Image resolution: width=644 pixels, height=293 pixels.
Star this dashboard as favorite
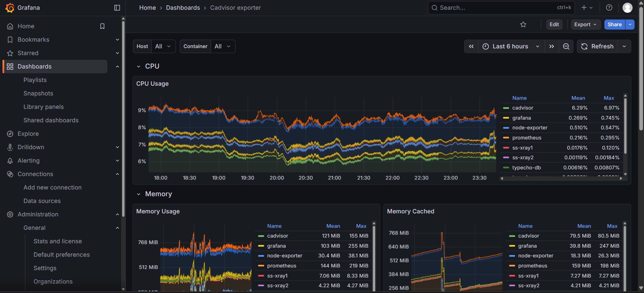[x=523, y=25]
